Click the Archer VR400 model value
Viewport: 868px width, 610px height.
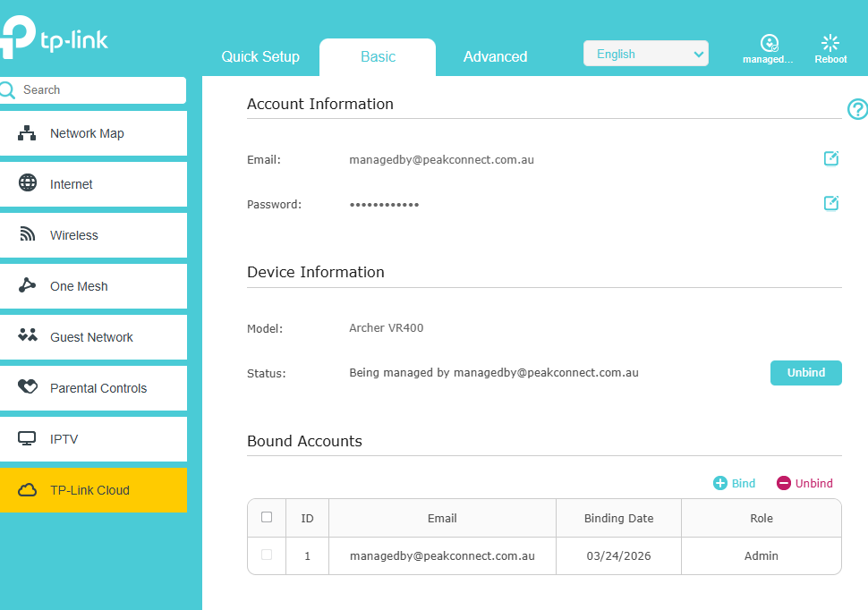[386, 327]
